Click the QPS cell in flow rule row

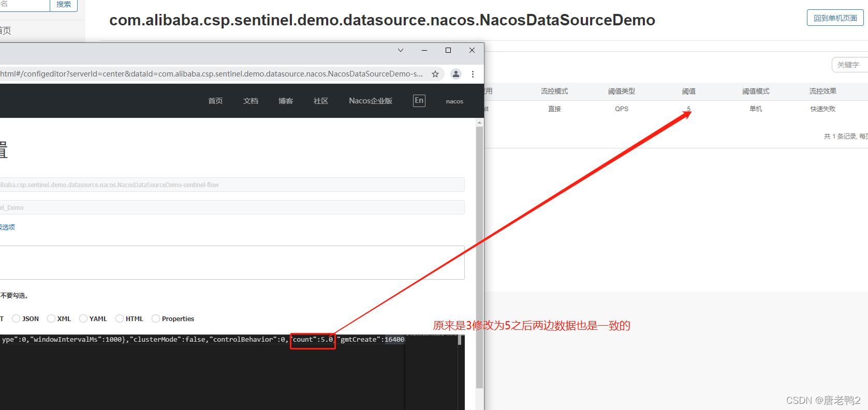(622, 109)
